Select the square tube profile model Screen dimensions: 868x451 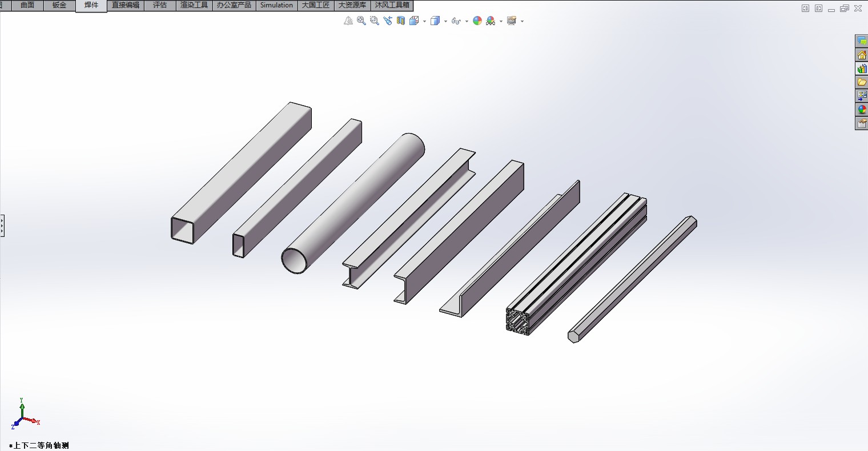click(x=241, y=173)
